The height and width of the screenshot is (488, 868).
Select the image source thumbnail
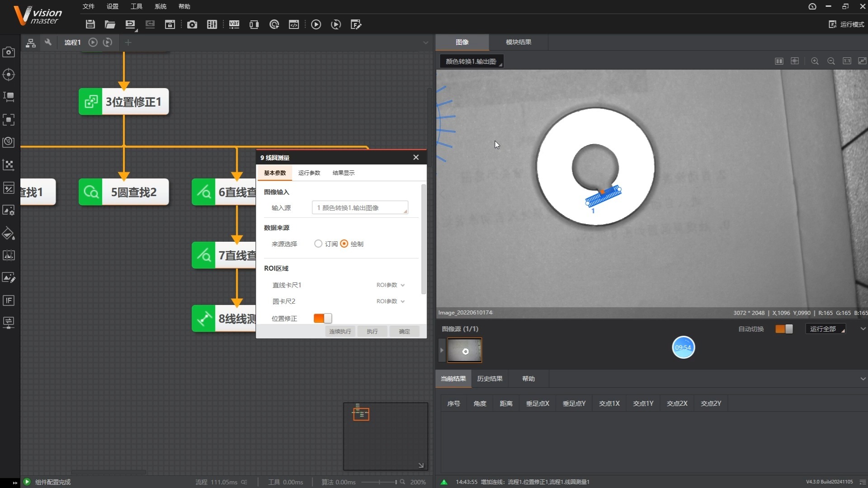point(465,351)
